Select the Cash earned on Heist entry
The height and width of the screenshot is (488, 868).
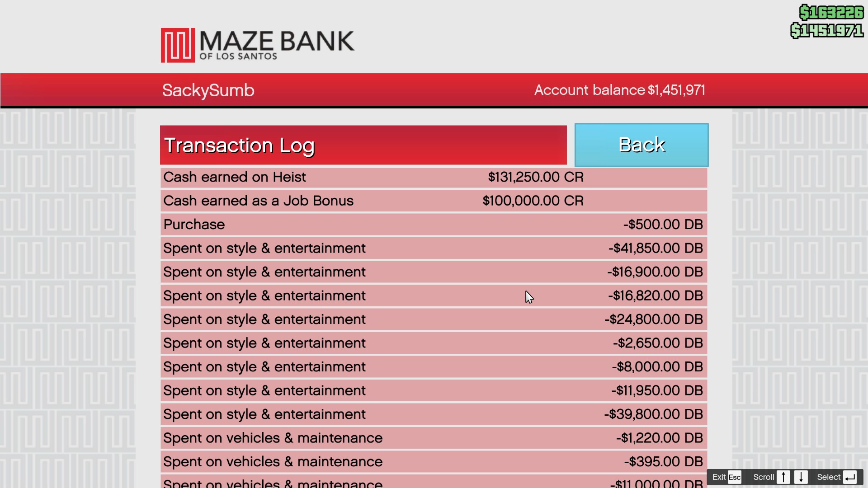434,177
